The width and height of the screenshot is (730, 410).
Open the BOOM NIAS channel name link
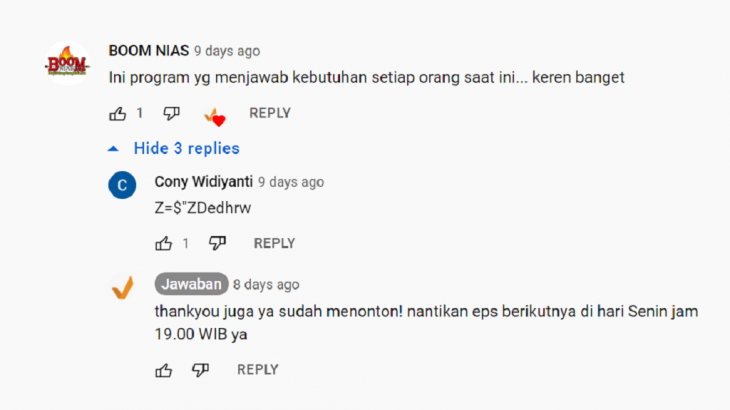(x=149, y=50)
